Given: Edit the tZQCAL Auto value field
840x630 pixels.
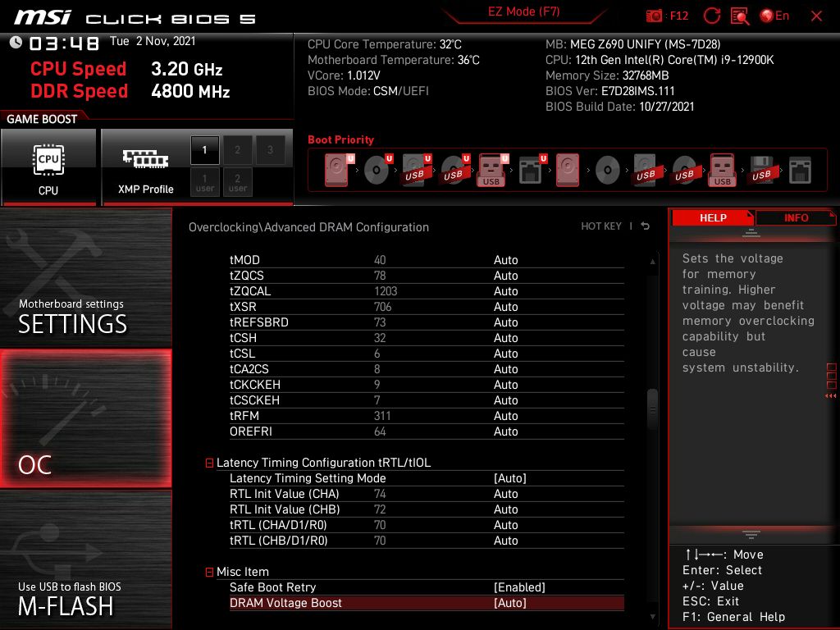Looking at the screenshot, I should 505,291.
